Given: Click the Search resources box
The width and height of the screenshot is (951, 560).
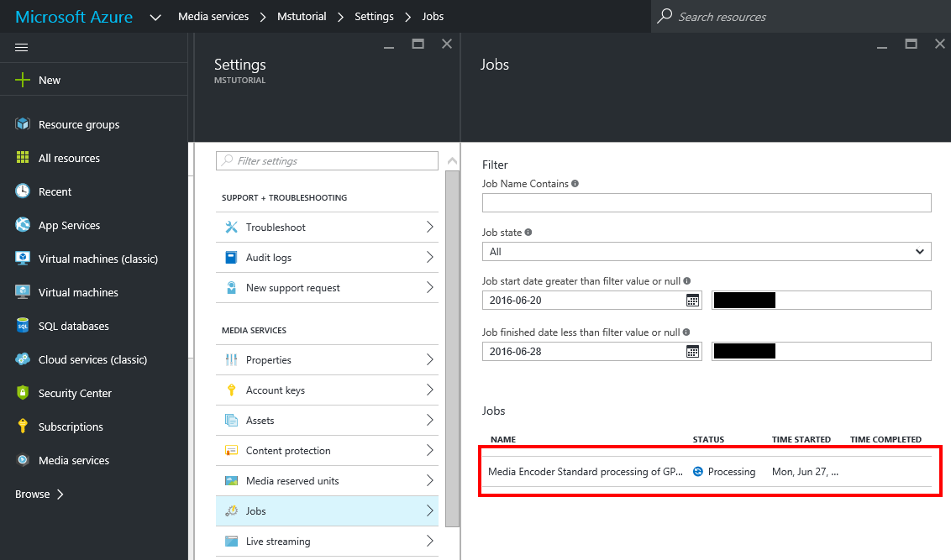Looking at the screenshot, I should click(801, 16).
